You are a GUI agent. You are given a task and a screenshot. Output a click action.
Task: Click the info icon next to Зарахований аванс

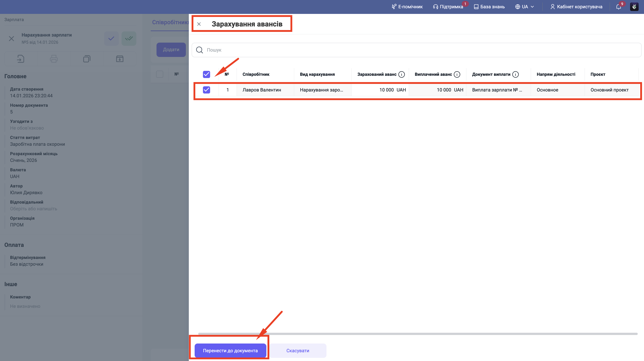[x=402, y=74]
